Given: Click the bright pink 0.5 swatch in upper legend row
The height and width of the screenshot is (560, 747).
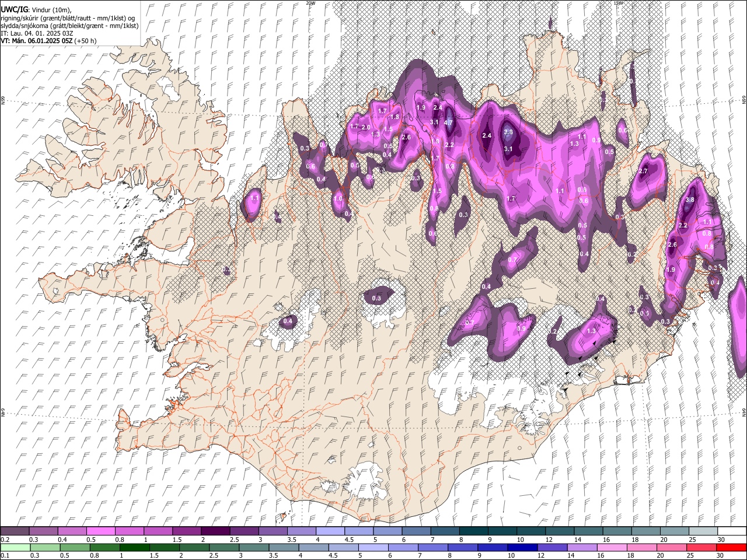Looking at the screenshot, I should 100,531.
